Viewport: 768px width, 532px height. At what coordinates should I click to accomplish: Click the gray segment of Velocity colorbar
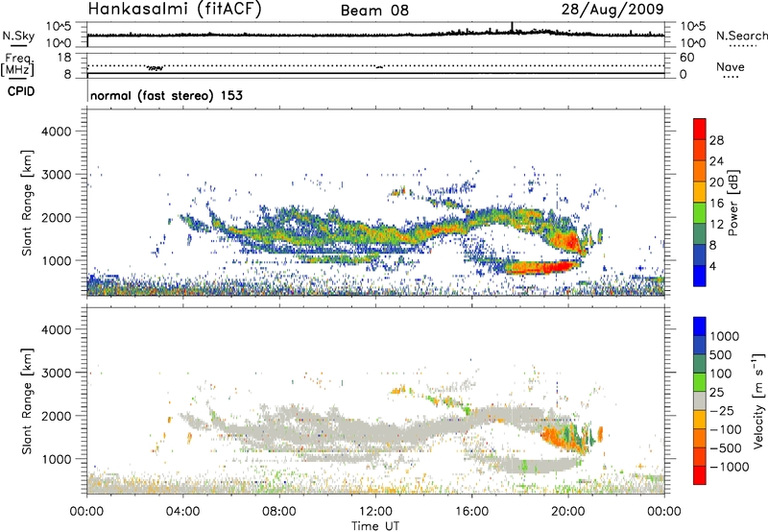(x=700, y=400)
